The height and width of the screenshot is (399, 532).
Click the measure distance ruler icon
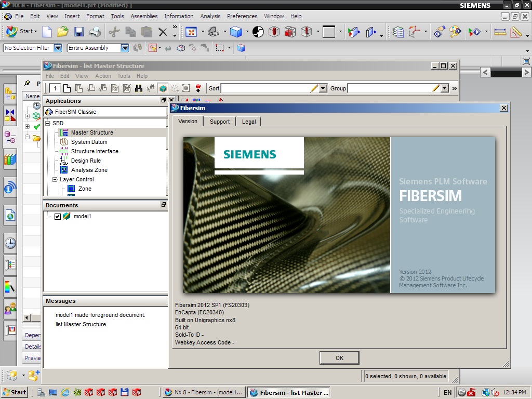coord(500,32)
